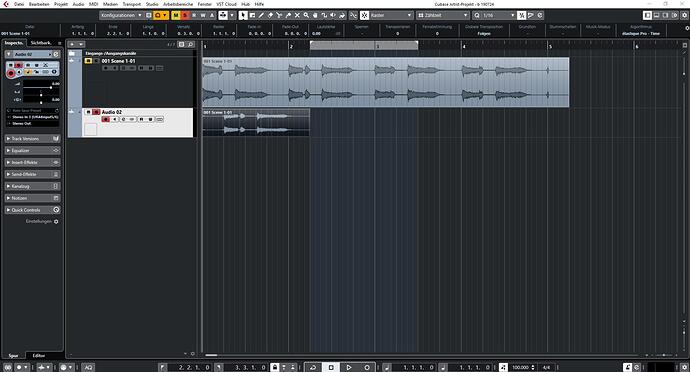
Task: Select the Comp hand tool
Action: coord(315,15)
